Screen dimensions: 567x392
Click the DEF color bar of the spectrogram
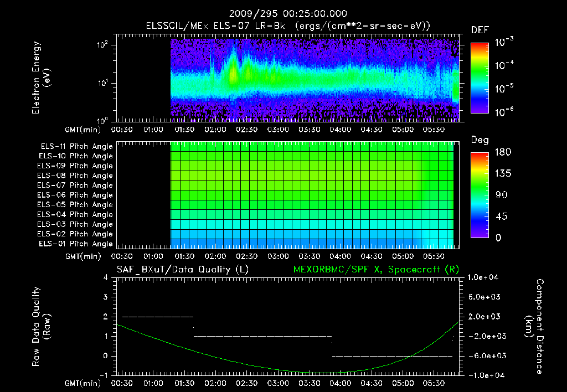click(x=480, y=78)
